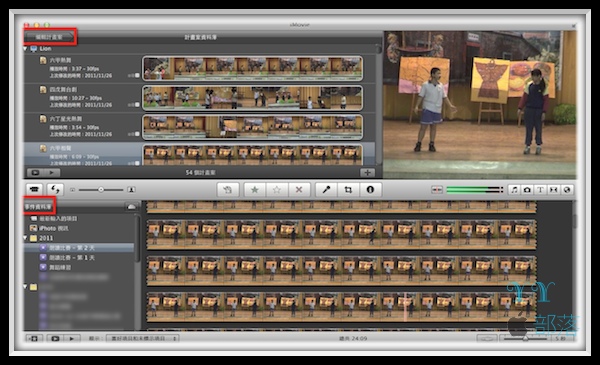Click the green audio level meter
Viewport: 600px width, 365px height.
coord(474,190)
